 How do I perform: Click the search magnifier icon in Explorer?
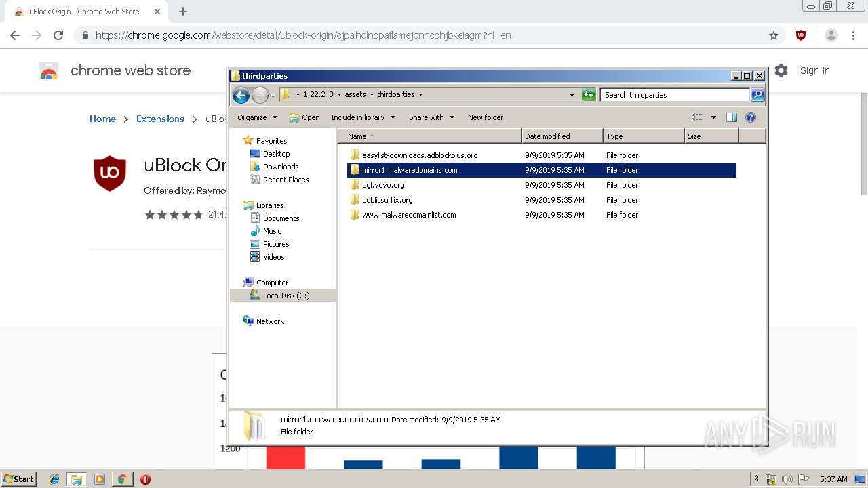pos(757,95)
